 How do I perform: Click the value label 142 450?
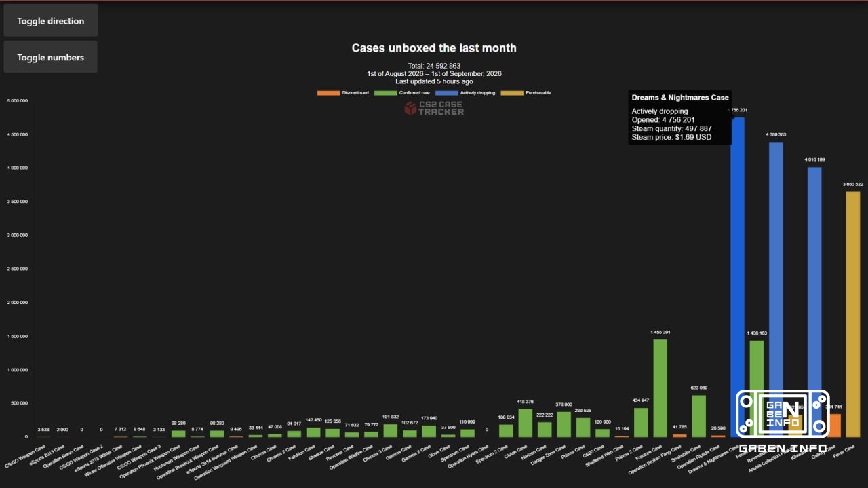(x=313, y=421)
